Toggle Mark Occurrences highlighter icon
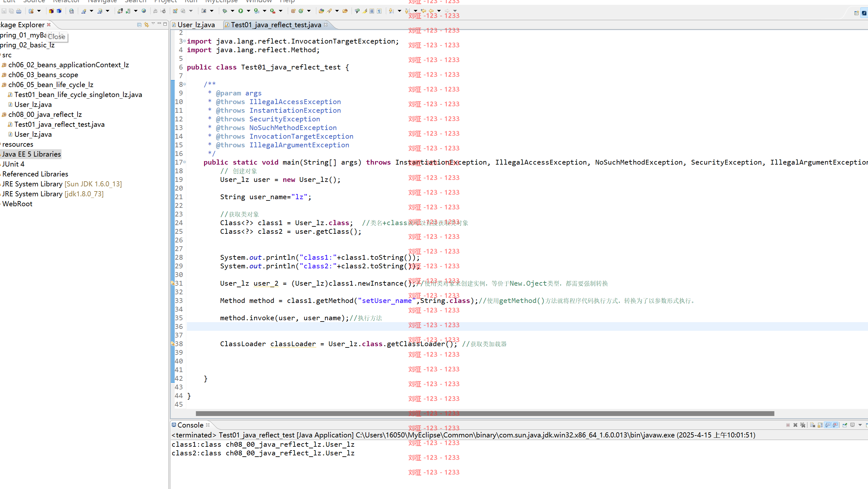The width and height of the screenshot is (868, 489). coord(364,11)
